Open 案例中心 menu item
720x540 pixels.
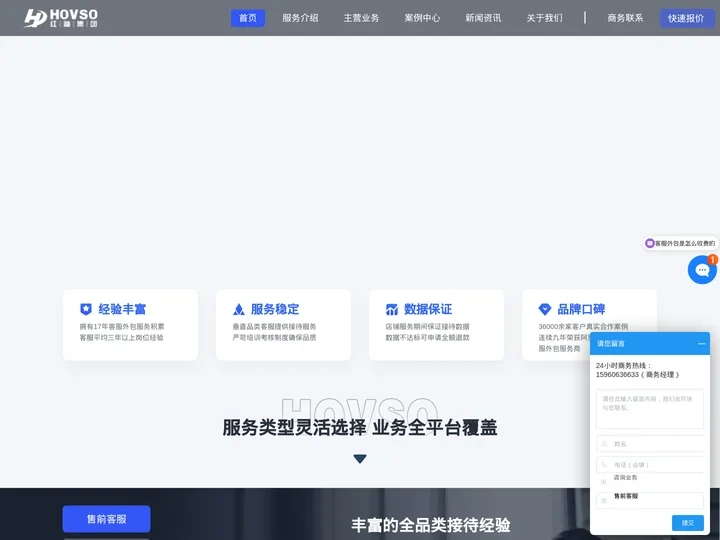(422, 18)
